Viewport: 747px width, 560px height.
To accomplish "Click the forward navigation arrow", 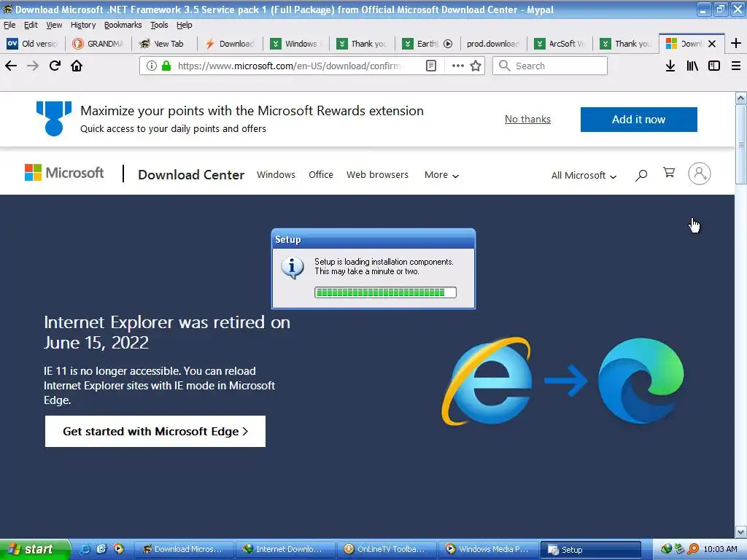I will (33, 66).
